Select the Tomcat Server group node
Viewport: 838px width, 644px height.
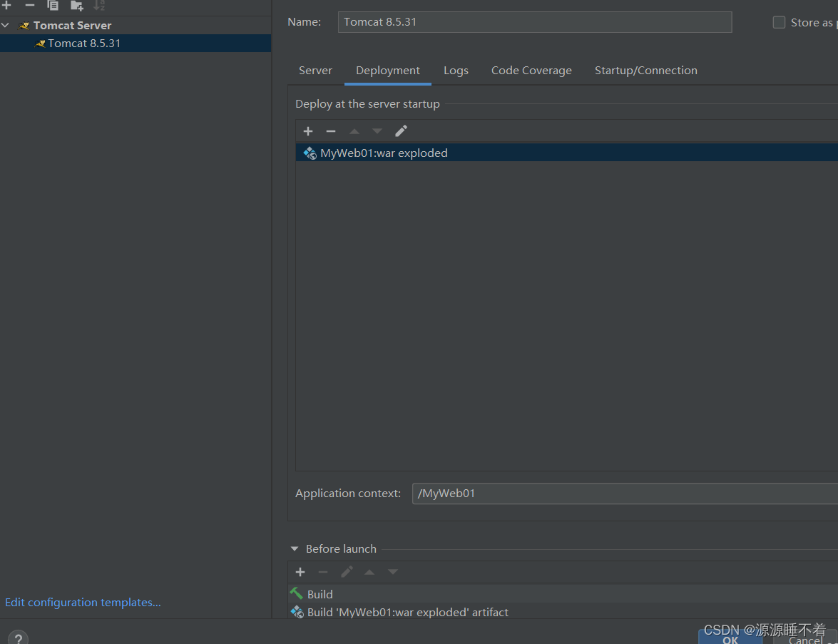72,25
